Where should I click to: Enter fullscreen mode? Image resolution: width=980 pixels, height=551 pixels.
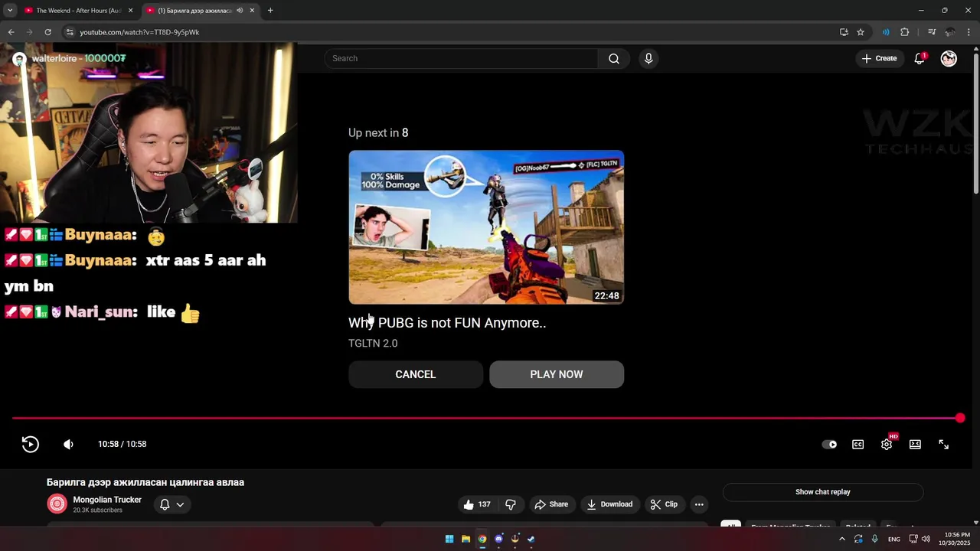(x=943, y=445)
